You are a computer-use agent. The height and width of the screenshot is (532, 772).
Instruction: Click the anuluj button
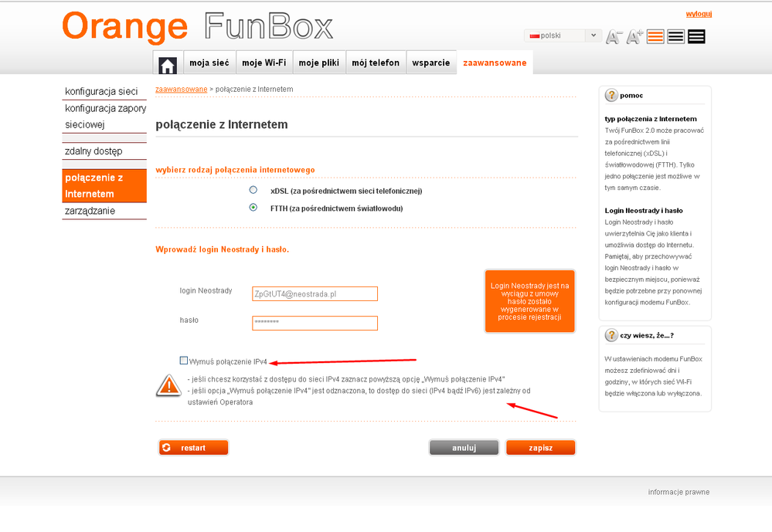[x=464, y=447]
